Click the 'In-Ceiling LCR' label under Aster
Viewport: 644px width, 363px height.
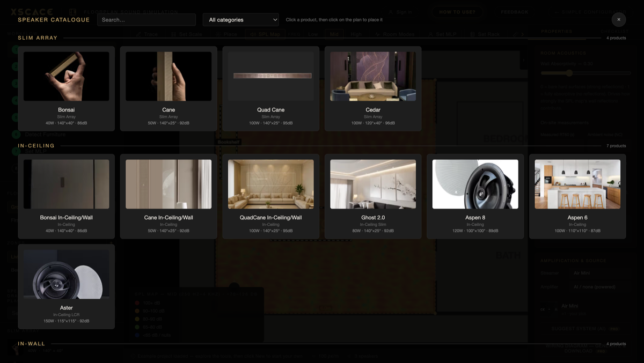[x=67, y=315]
